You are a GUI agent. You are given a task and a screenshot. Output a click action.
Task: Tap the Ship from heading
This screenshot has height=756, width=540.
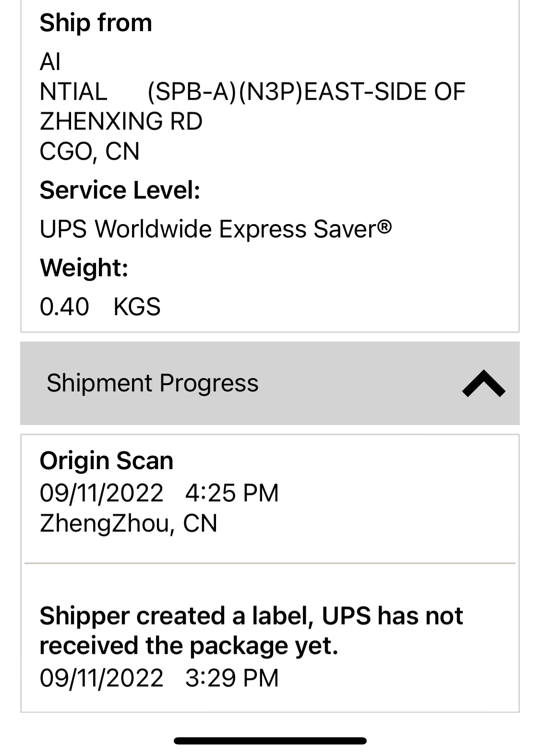(x=96, y=23)
